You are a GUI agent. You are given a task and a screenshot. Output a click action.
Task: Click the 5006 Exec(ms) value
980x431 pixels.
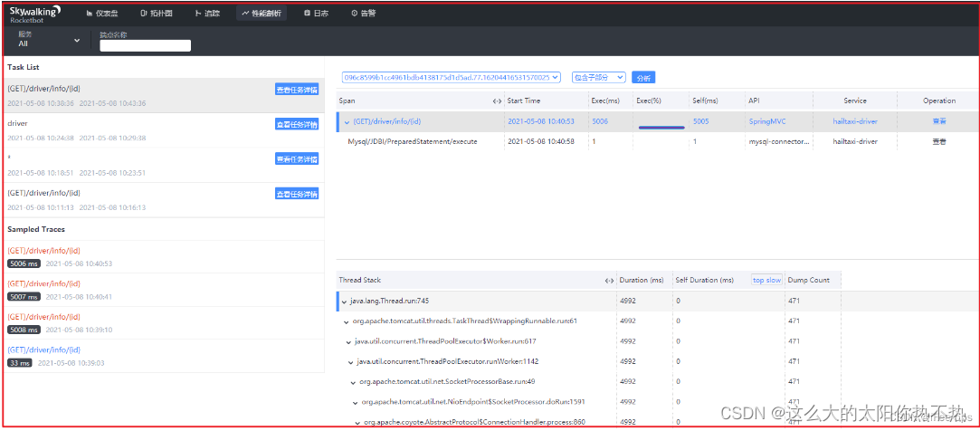tap(600, 122)
